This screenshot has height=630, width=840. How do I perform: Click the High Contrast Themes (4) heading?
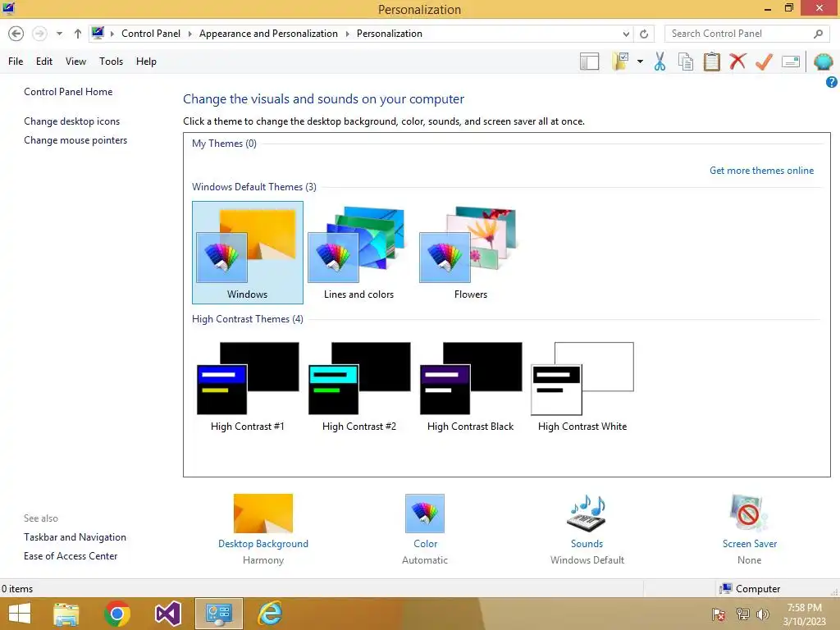point(248,319)
